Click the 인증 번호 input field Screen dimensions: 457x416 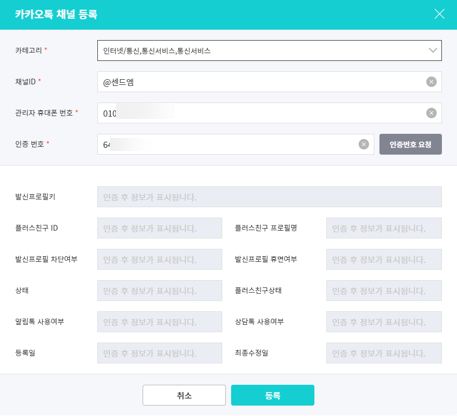point(235,144)
